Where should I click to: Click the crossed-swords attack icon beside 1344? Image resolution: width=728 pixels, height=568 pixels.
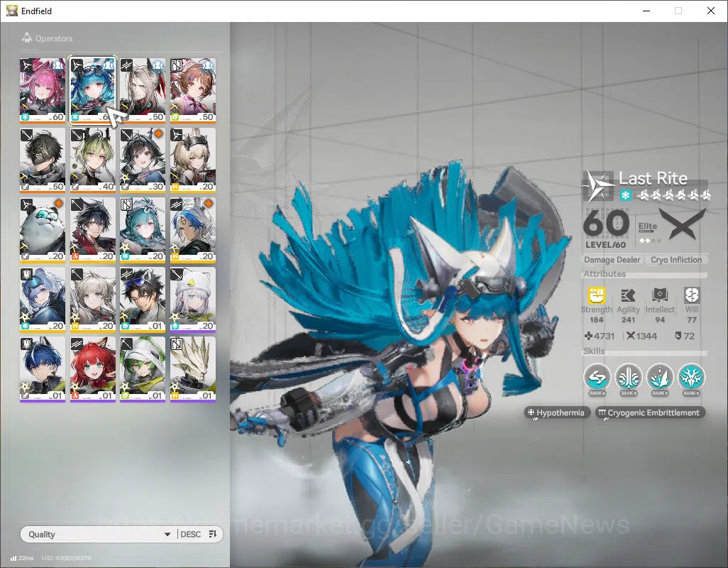coord(631,336)
